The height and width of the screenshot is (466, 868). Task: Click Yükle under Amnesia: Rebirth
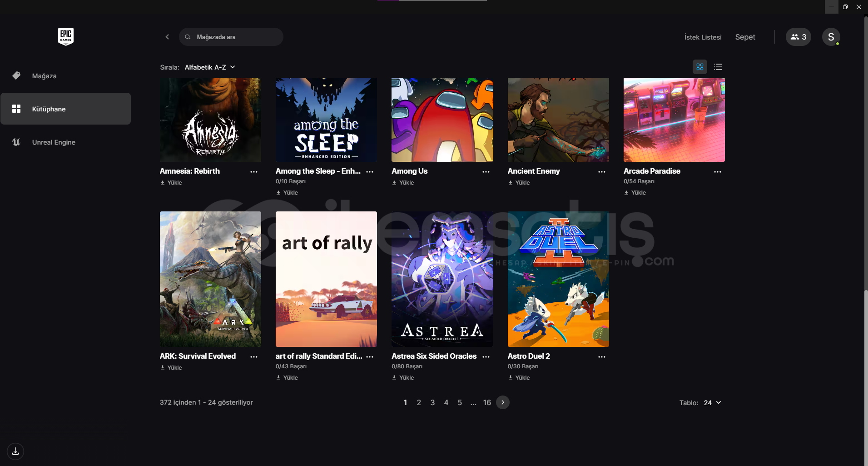171,183
